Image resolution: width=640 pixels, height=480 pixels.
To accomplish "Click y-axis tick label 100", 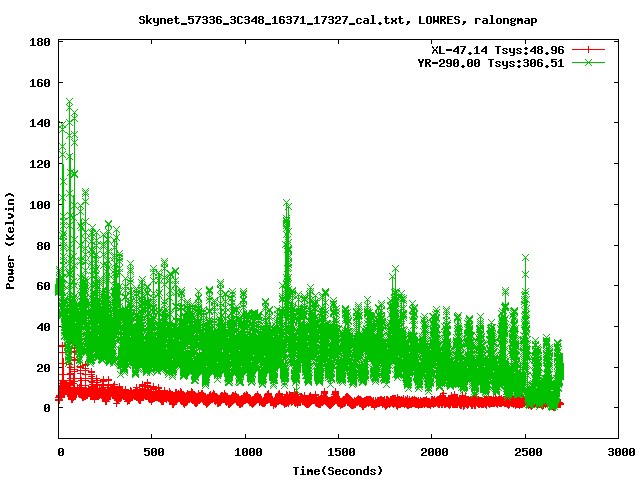I will [x=40, y=205].
